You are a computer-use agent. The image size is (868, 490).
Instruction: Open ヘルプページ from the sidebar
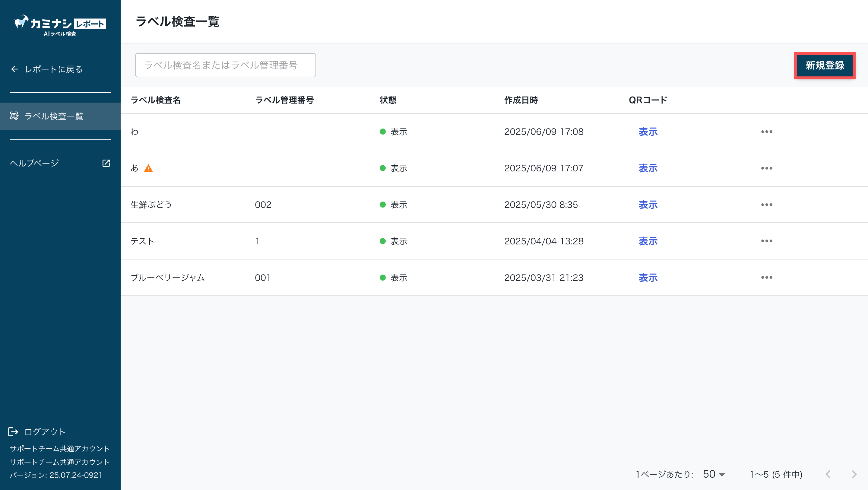click(34, 163)
